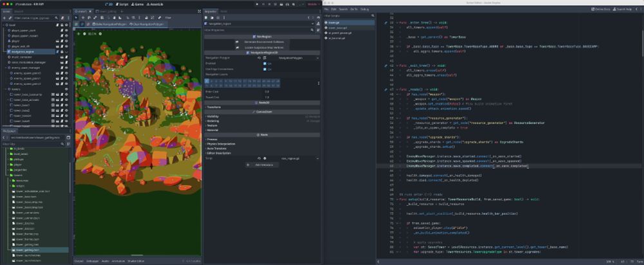The height and width of the screenshot is (265, 644).
Task: Click the Online Docs button in script editor
Action: pyautogui.click(x=602, y=10)
